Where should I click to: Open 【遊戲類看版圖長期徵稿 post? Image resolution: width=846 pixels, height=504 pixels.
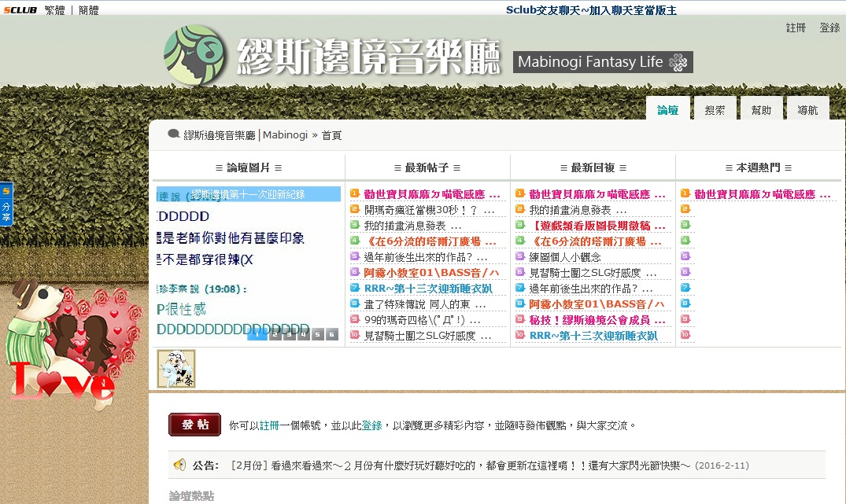597,226
